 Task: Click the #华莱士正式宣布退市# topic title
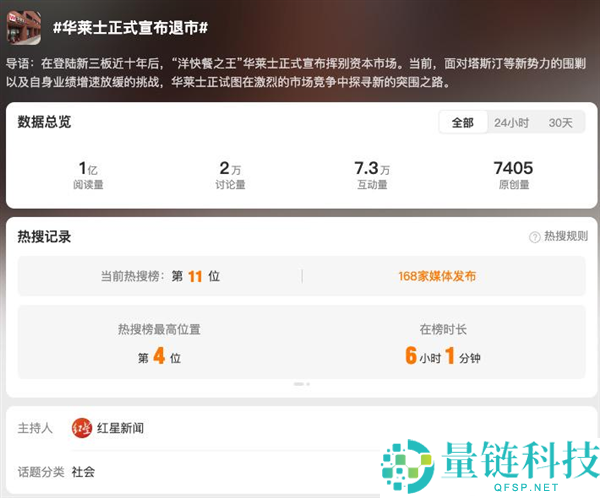[130, 28]
